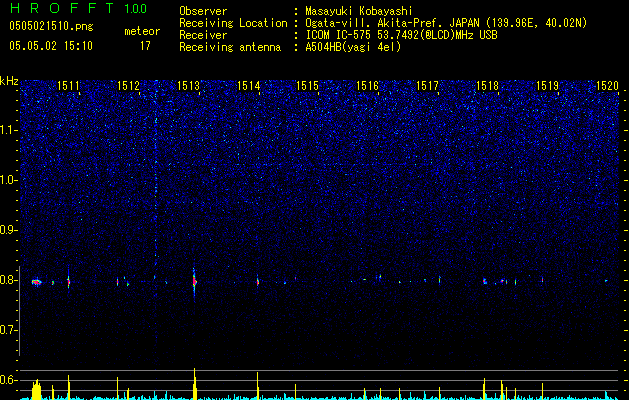Click the 'Receiving Location' label
This screenshot has width=629, height=400.
coord(233,24)
